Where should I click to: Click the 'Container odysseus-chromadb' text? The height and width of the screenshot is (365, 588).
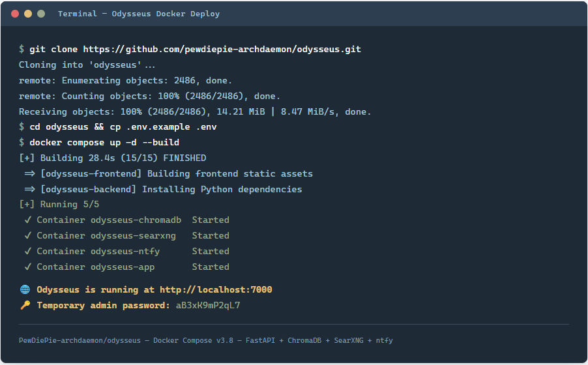pyautogui.click(x=109, y=220)
